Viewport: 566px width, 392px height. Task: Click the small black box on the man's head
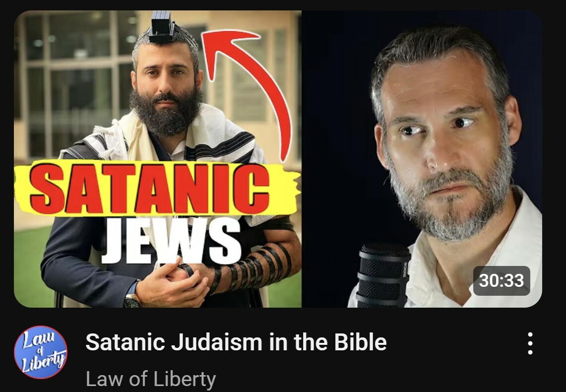point(162,26)
